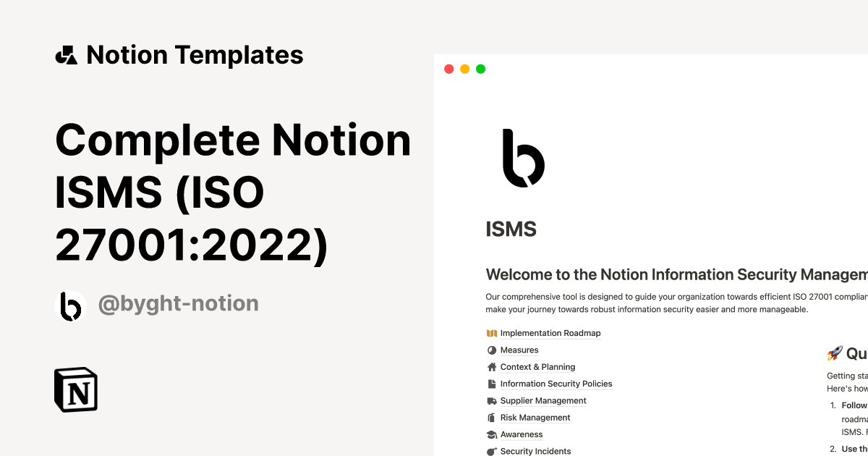Click the document icon beside Information Security Policies
868x456 pixels.
click(491, 384)
